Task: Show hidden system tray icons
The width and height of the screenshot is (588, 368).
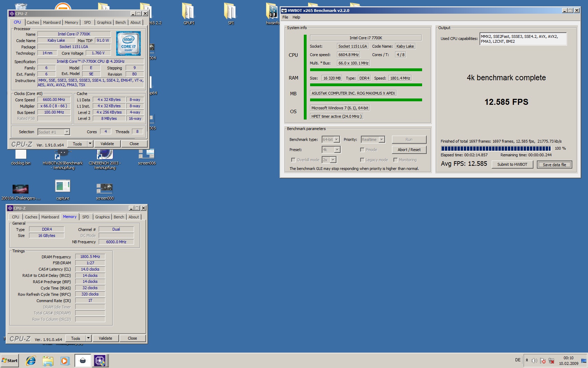Action: [x=527, y=360]
